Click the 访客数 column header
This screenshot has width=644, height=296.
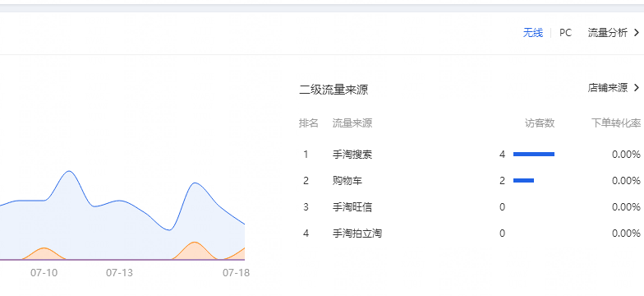pyautogui.click(x=540, y=123)
